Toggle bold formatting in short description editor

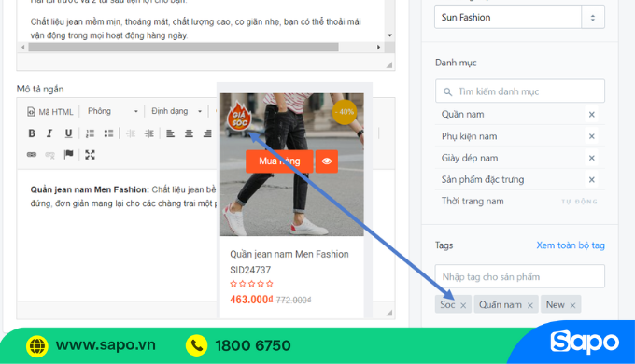pyautogui.click(x=32, y=133)
